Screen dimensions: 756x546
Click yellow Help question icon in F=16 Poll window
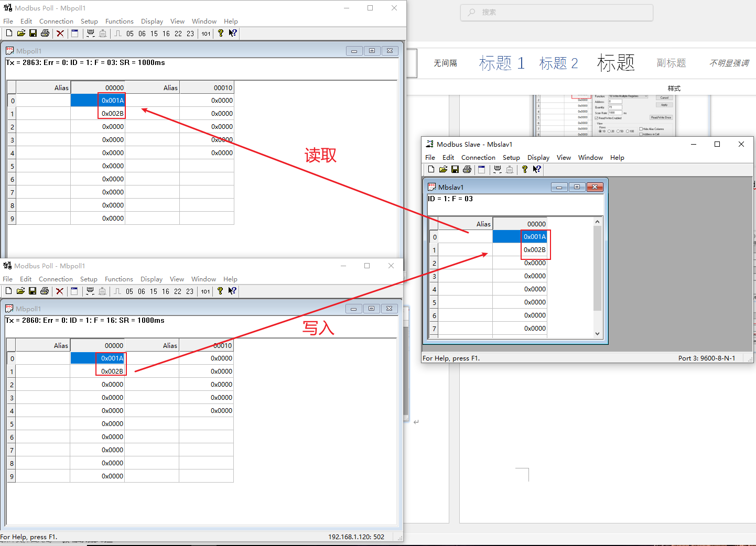click(x=220, y=291)
